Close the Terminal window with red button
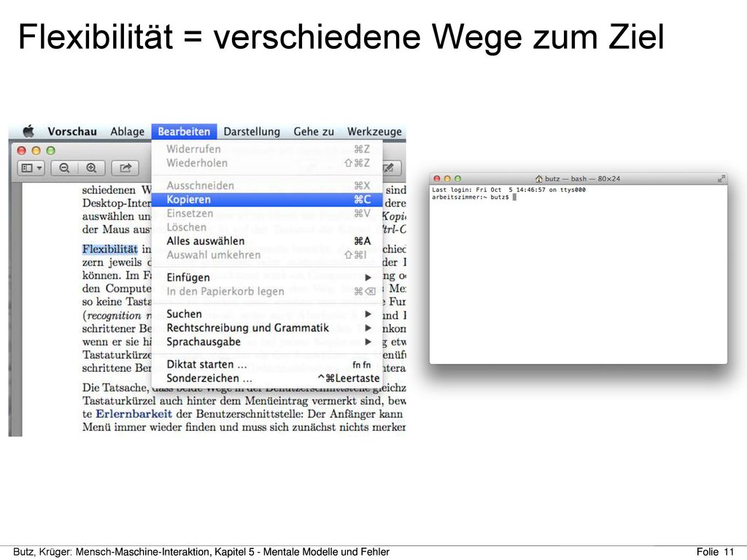Image resolution: width=747 pixels, height=560 pixels. click(436, 179)
